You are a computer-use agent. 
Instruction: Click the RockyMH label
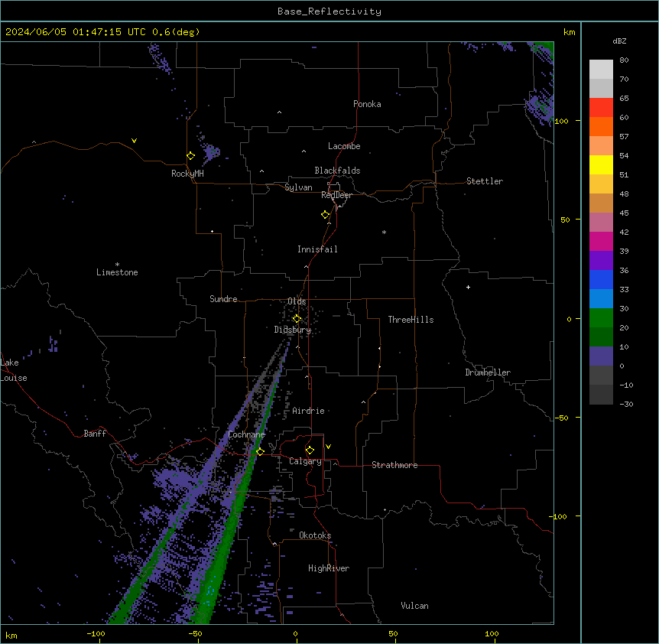click(x=187, y=174)
